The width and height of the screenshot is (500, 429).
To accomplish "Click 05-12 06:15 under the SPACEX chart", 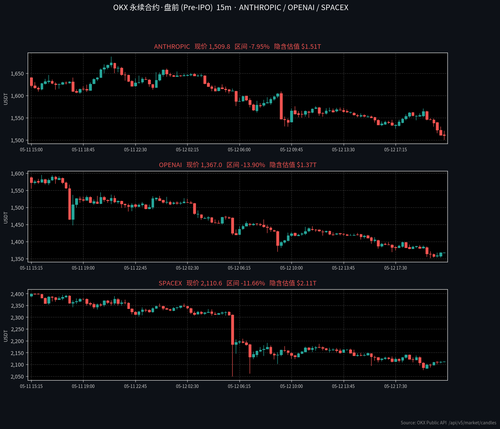I will (x=239, y=386).
